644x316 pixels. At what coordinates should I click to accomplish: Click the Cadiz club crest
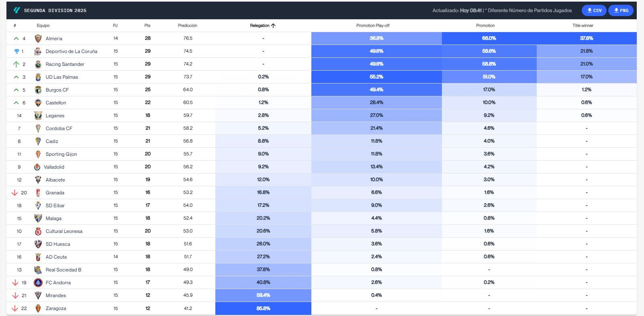pyautogui.click(x=38, y=141)
